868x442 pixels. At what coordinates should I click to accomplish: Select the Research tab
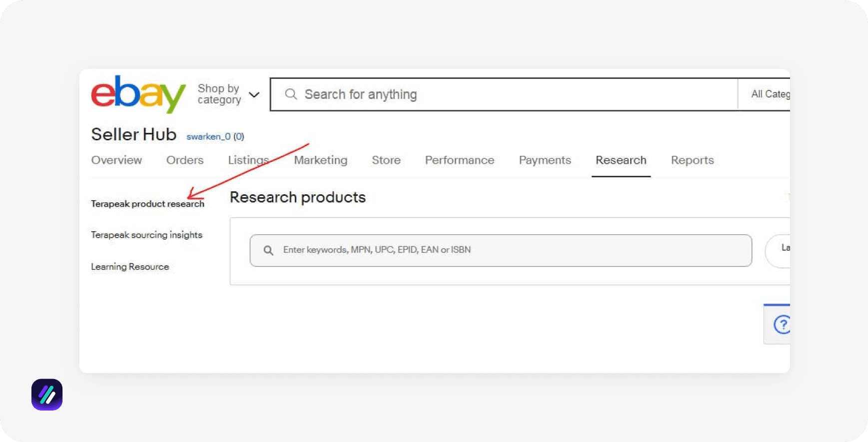coord(621,160)
